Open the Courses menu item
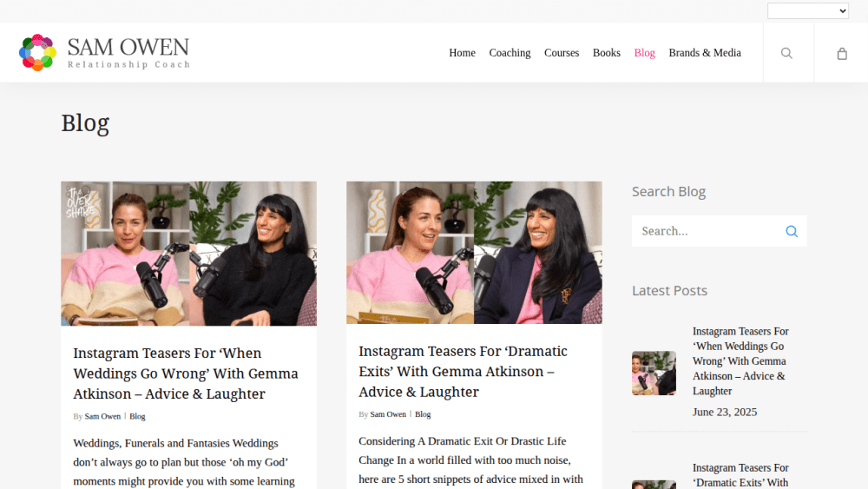Screen dimensions: 868x489 click(562, 53)
